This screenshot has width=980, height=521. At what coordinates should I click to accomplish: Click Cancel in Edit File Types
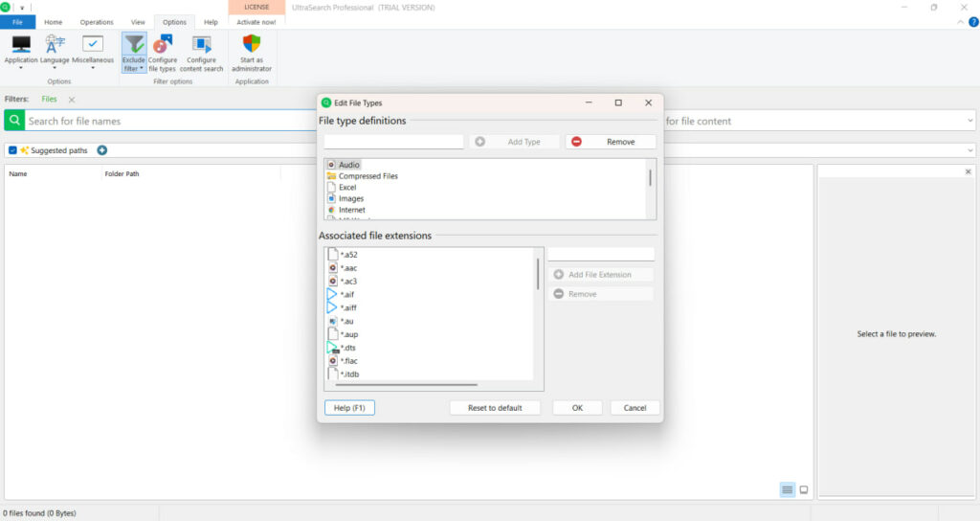[x=635, y=408]
